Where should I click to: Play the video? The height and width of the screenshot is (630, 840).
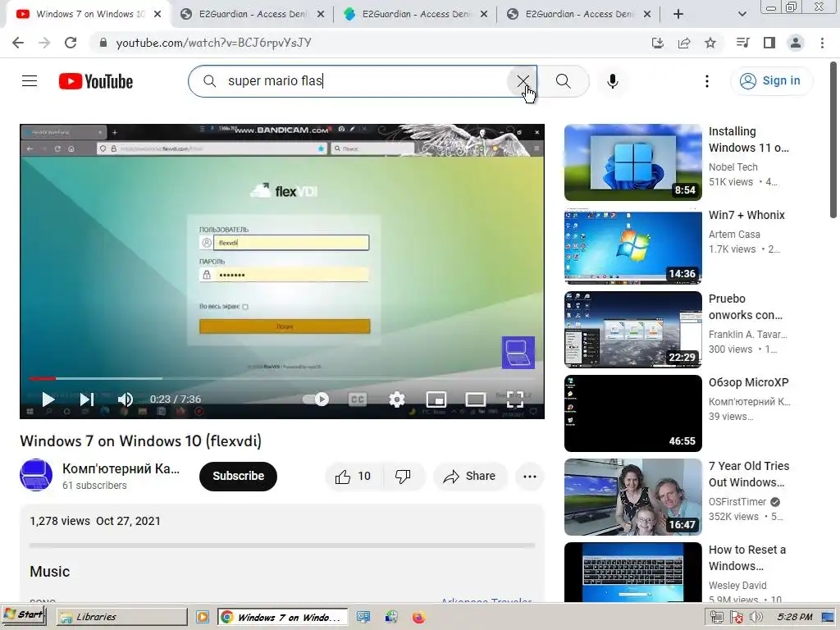pyautogui.click(x=48, y=399)
